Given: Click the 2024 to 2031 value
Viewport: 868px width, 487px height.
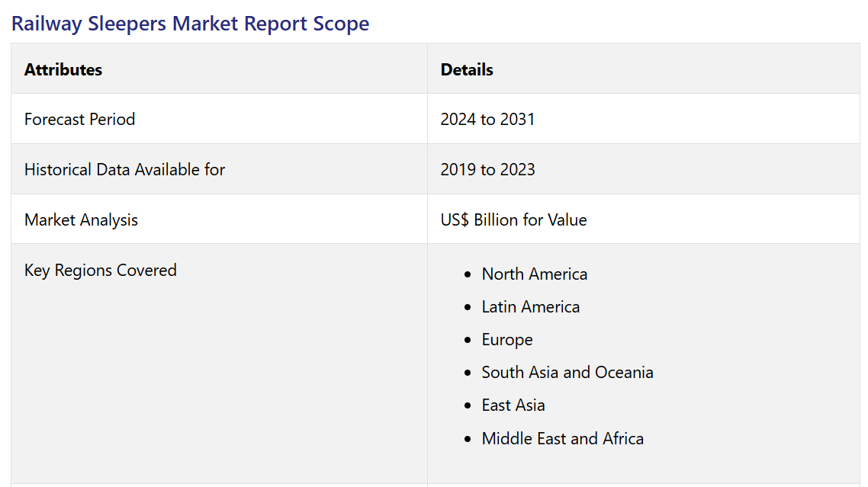Looking at the screenshot, I should click(487, 119).
